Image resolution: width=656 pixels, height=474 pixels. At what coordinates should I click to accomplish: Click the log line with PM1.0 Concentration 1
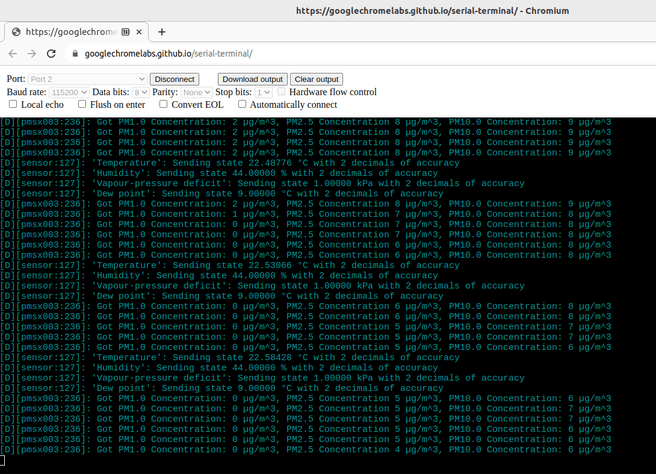pos(305,214)
